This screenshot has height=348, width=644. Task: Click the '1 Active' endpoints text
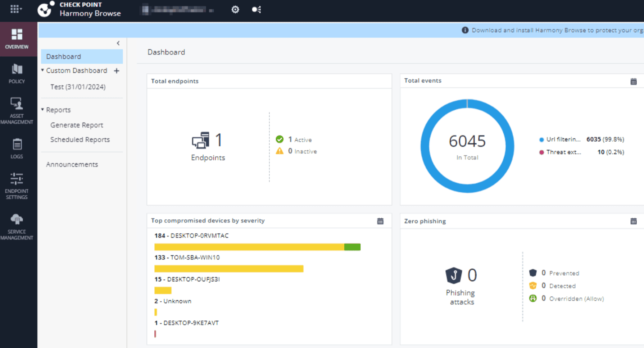[x=300, y=139]
